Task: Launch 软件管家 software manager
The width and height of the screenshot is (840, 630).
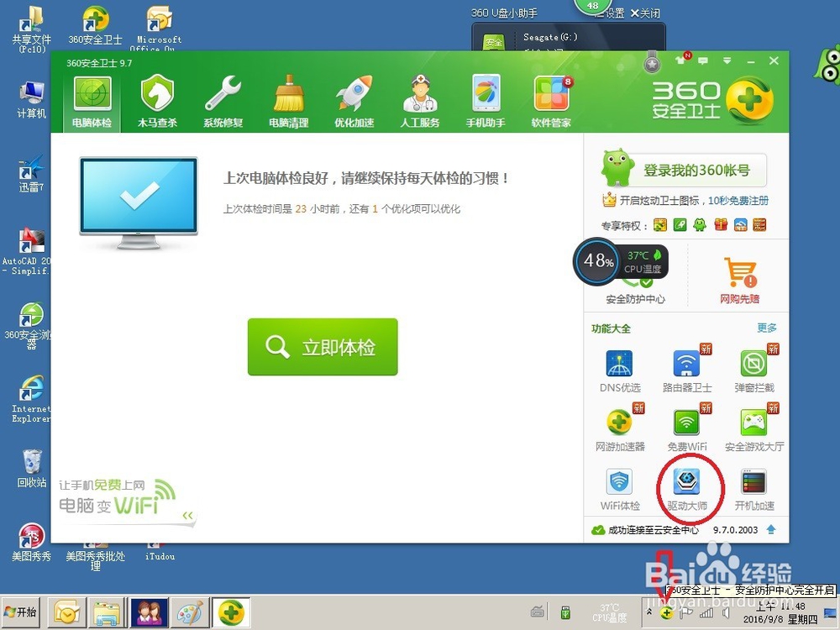Action: click(x=551, y=102)
